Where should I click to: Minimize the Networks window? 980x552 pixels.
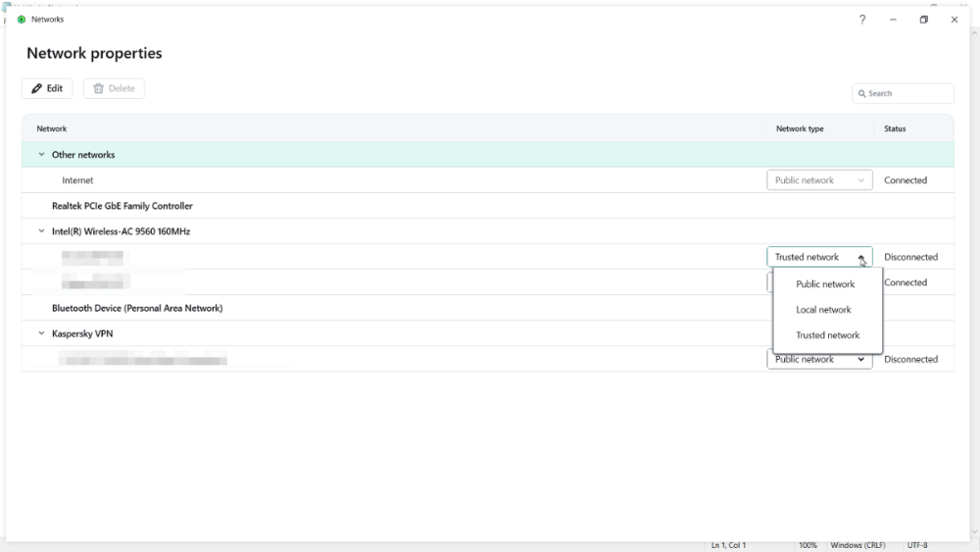click(893, 20)
